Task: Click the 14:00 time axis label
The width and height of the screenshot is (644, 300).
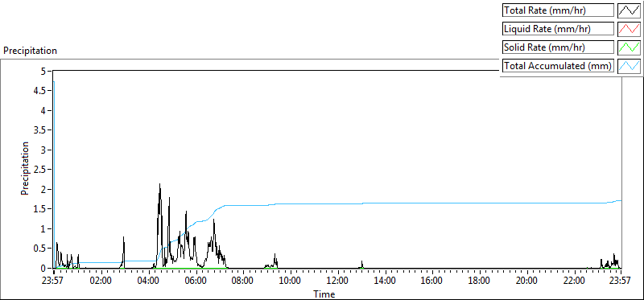Action: tap(385, 281)
